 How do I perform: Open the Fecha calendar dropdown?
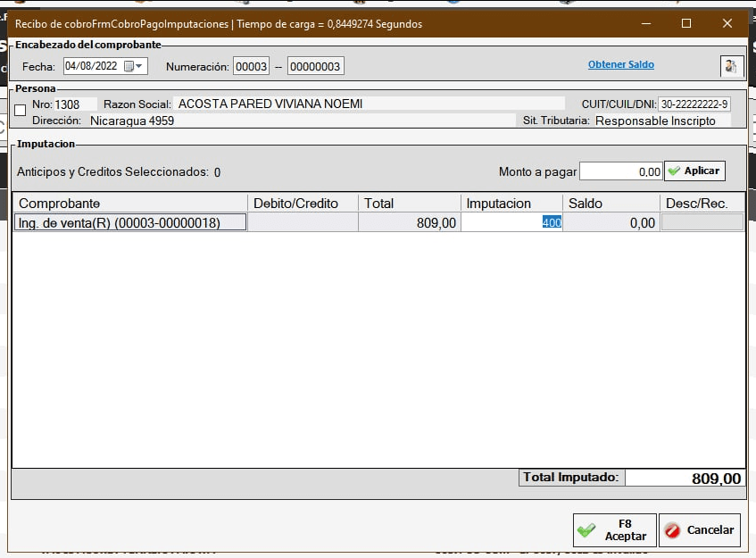click(x=134, y=66)
